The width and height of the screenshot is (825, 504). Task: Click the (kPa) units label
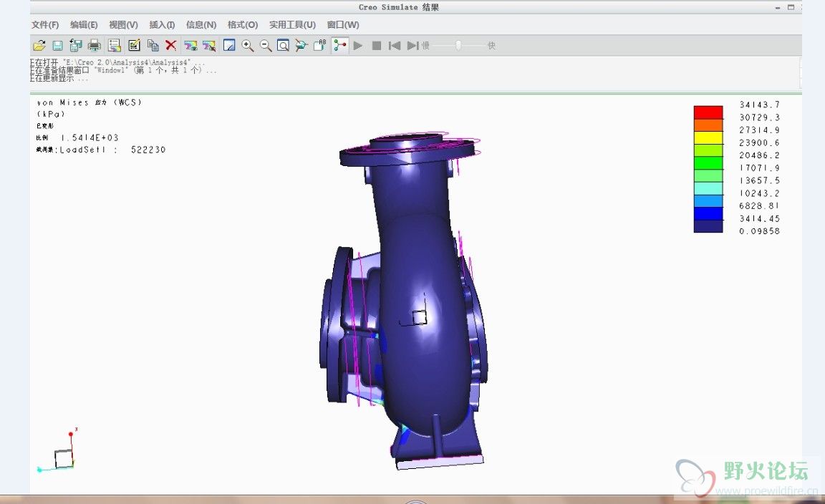(51, 114)
